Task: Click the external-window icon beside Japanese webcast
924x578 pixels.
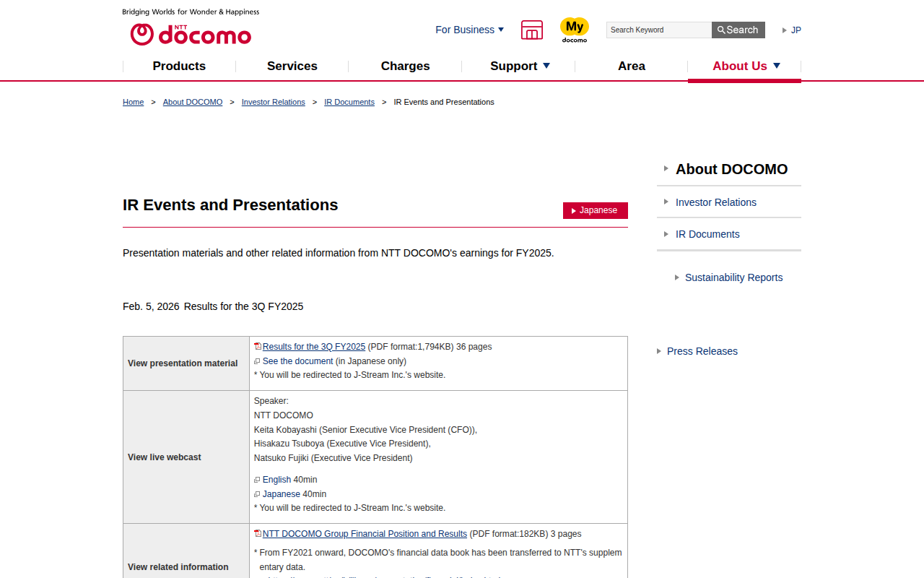Action: click(257, 494)
